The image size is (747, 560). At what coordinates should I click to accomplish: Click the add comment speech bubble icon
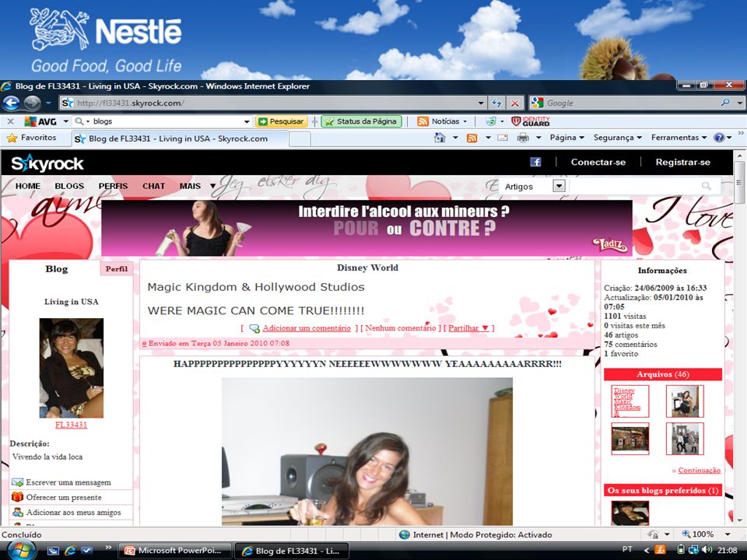254,328
